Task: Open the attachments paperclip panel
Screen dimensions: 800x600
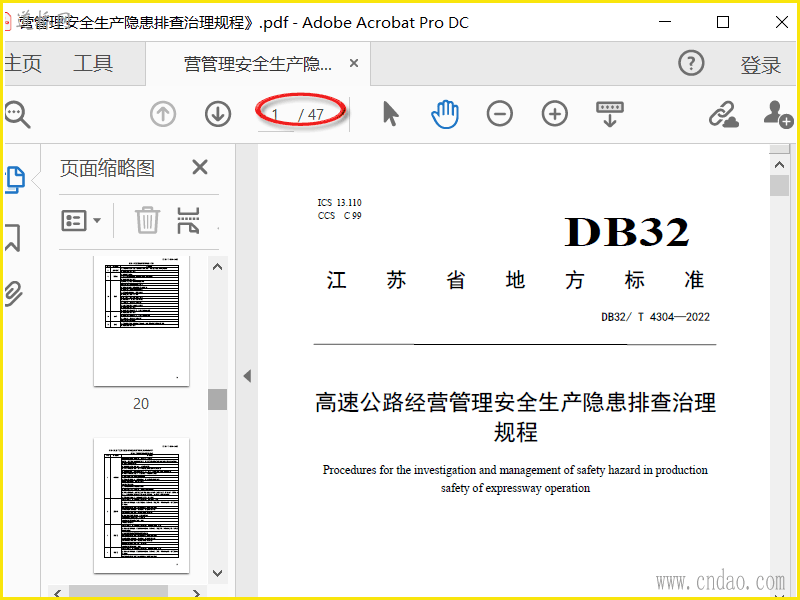Action: click(x=13, y=293)
